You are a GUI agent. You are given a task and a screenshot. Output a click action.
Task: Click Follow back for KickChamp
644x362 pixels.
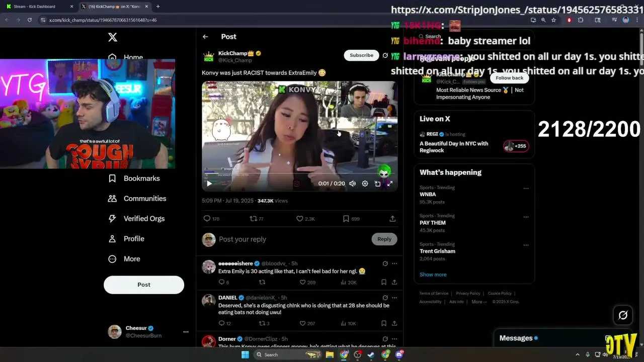[x=509, y=78]
